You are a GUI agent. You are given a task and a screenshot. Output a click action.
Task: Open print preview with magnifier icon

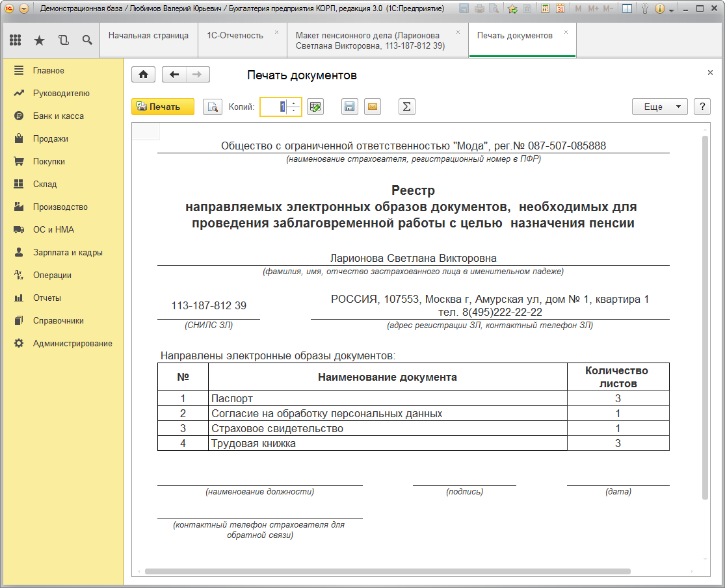click(x=213, y=107)
